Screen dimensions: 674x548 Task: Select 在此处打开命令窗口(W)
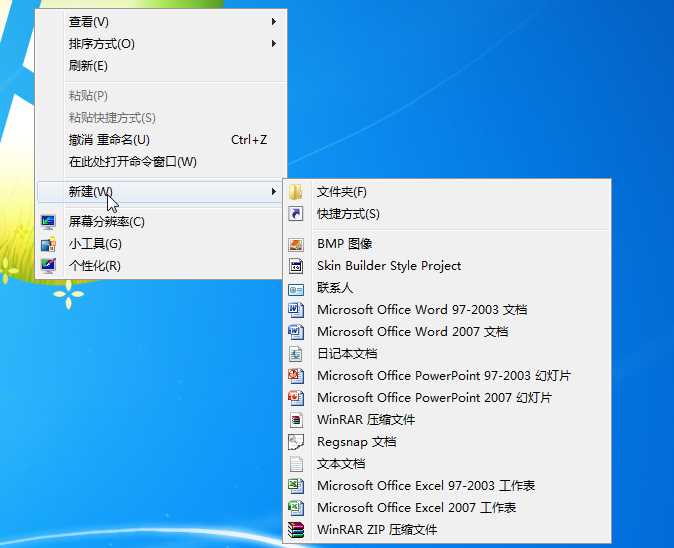[161, 162]
